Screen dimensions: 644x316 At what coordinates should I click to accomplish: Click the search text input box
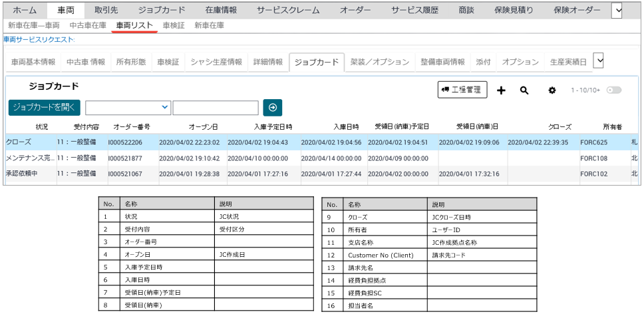click(x=216, y=108)
